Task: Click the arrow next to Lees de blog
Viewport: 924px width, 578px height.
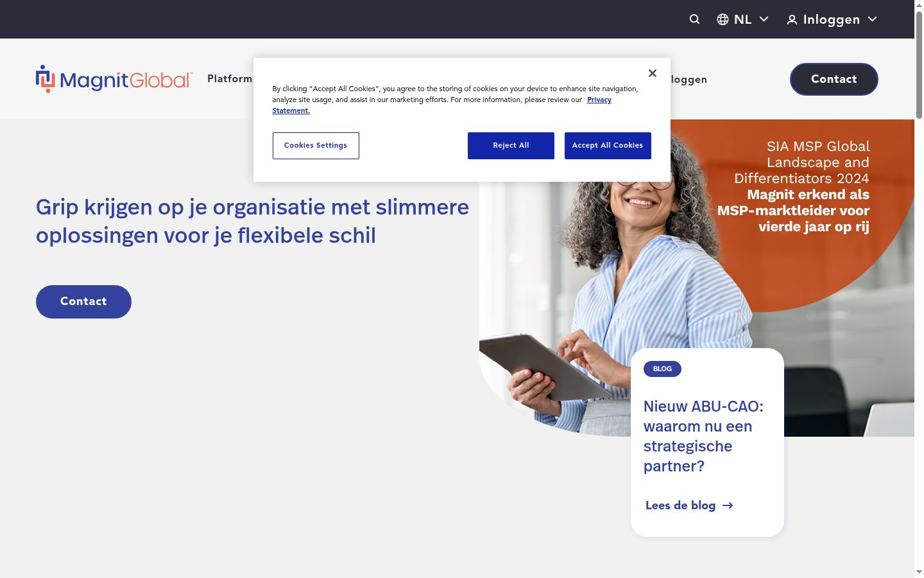Action: pyautogui.click(x=728, y=505)
